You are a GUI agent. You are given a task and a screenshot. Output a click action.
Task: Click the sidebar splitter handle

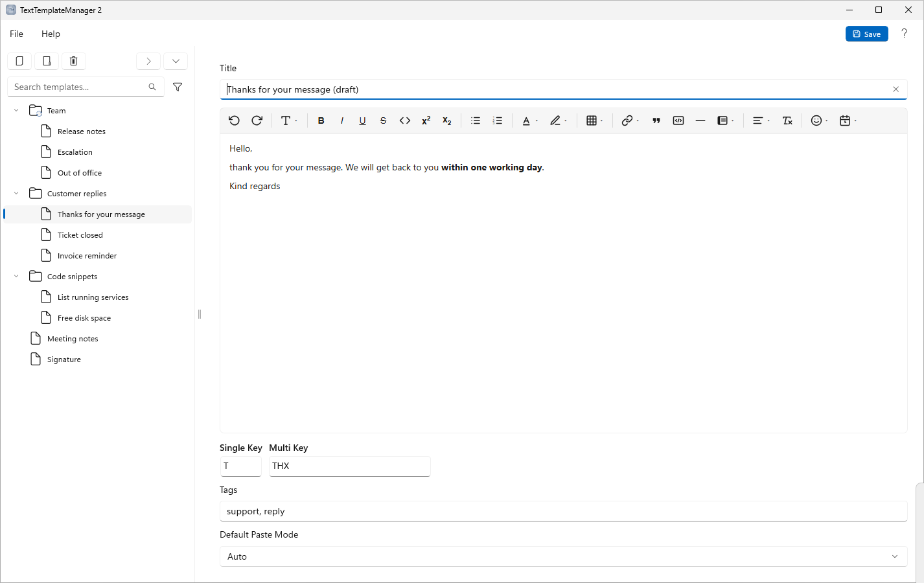click(200, 314)
